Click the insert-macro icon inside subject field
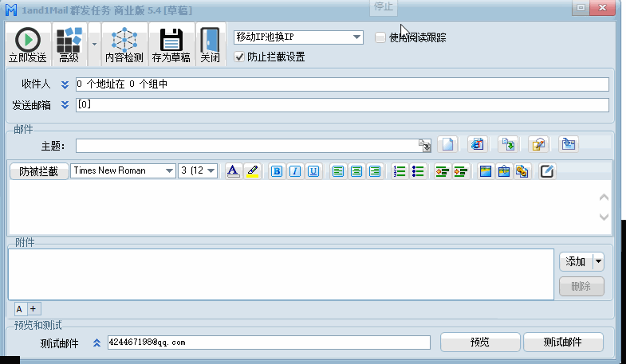Screen dimensions: 626x364 pyautogui.click(x=425, y=146)
